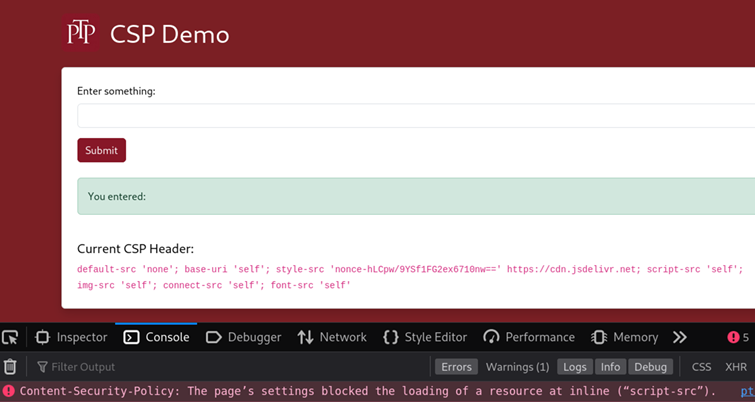Toggle the Debug filter
Viewport: 755px width, 402px height.
pos(650,367)
